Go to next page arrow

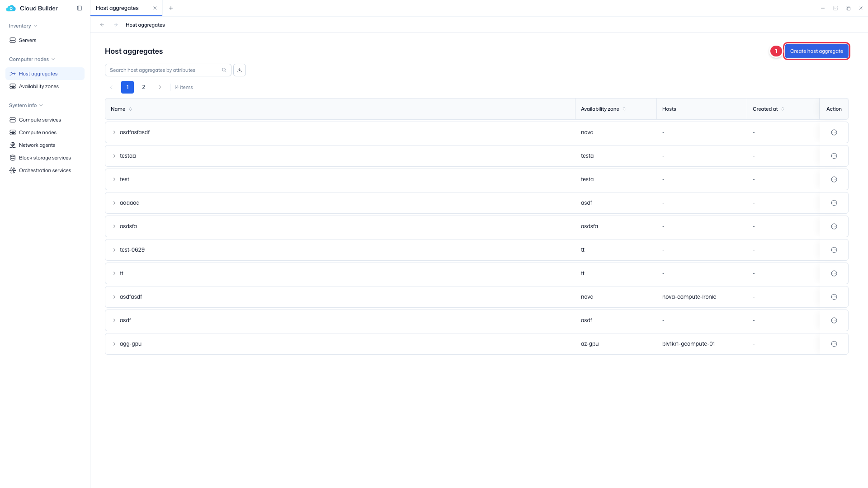160,87
